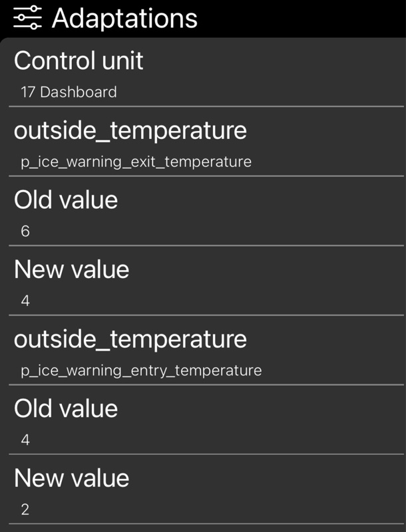
Task: Select new value 4 for exit temperature
Action: [x=25, y=301]
